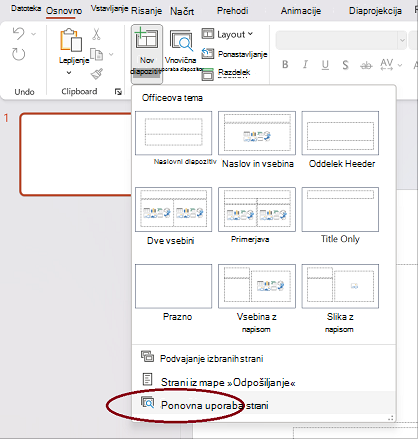Toggle text Shadow formatting
This screenshot has height=439, width=418.
(x=346, y=65)
